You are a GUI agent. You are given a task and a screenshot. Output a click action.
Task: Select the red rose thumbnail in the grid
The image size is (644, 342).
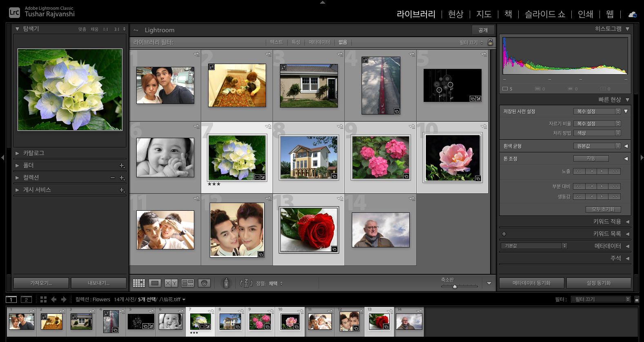pyautogui.click(x=309, y=230)
